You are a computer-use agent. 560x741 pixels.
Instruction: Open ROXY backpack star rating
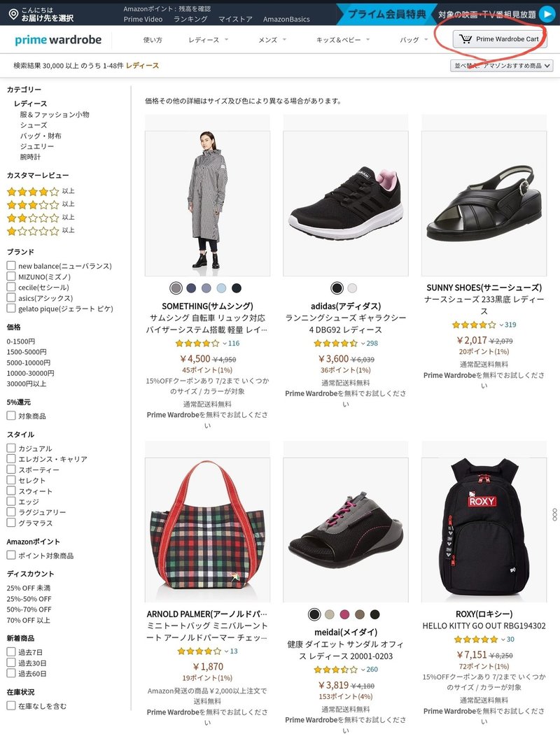pyautogui.click(x=476, y=640)
